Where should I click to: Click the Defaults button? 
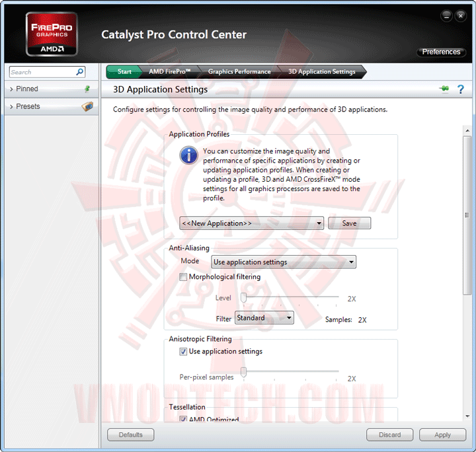(x=130, y=435)
